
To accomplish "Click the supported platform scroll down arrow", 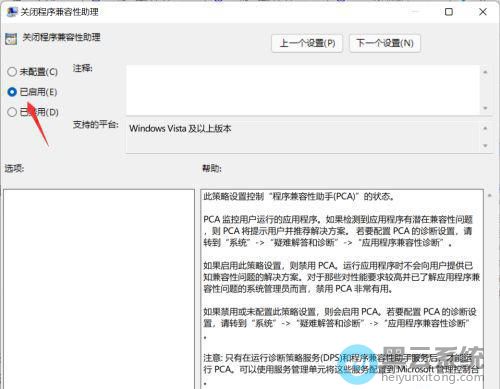I will (485, 146).
